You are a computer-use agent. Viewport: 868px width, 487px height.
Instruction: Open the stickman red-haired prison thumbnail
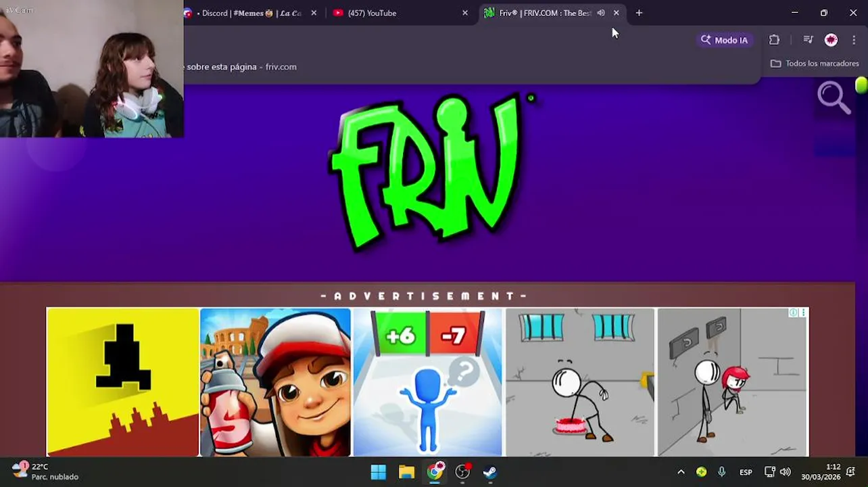pyautogui.click(x=733, y=382)
